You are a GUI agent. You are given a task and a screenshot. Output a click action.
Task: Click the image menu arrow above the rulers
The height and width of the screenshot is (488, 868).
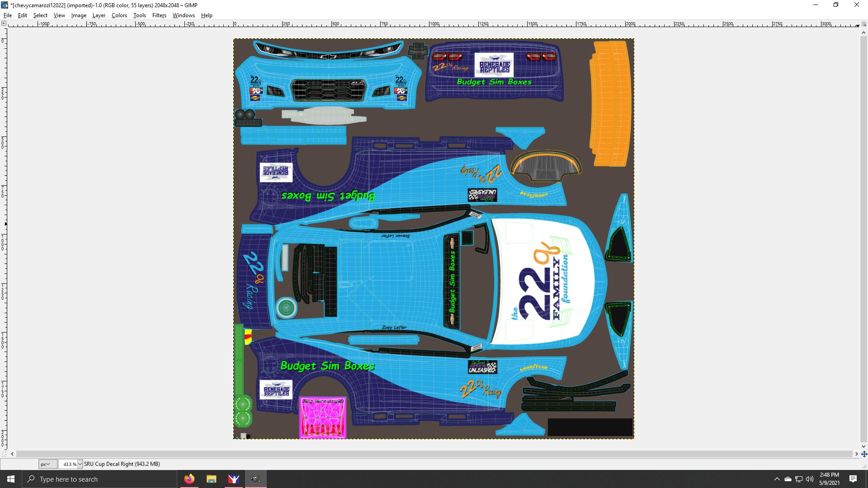[x=4, y=23]
